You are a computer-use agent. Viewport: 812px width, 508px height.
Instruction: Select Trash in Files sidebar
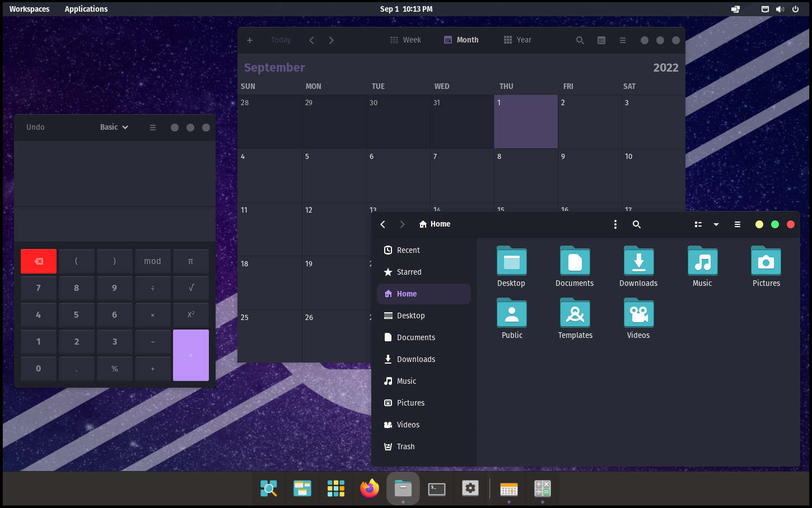pyautogui.click(x=405, y=446)
